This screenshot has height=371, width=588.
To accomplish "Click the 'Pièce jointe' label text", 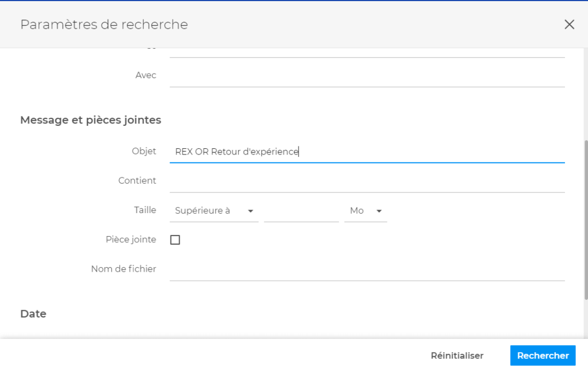I will [131, 239].
